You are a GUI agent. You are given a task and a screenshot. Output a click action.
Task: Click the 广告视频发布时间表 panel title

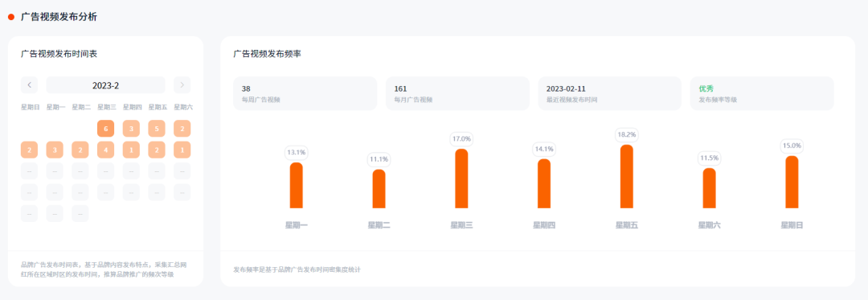point(59,54)
